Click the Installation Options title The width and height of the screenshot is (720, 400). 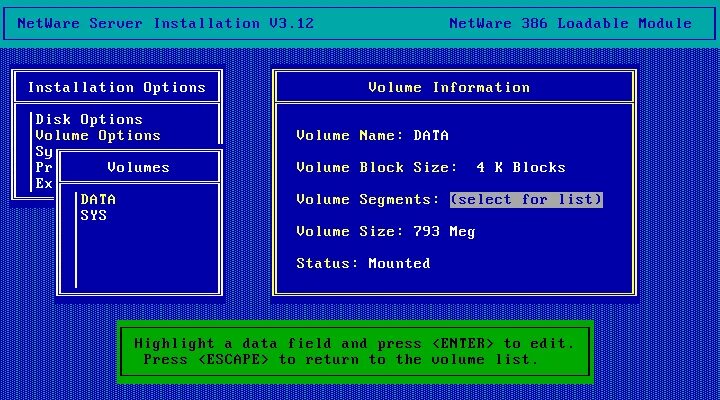click(x=117, y=87)
